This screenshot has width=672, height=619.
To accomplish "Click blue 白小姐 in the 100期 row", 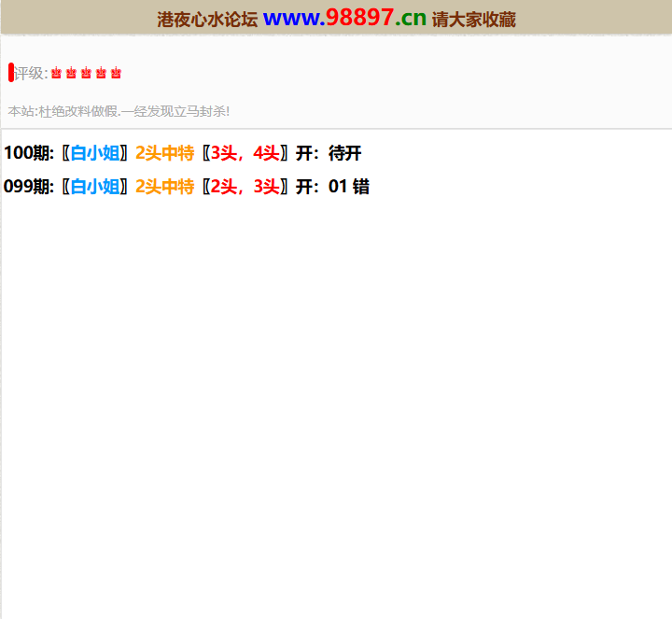I will point(95,154).
